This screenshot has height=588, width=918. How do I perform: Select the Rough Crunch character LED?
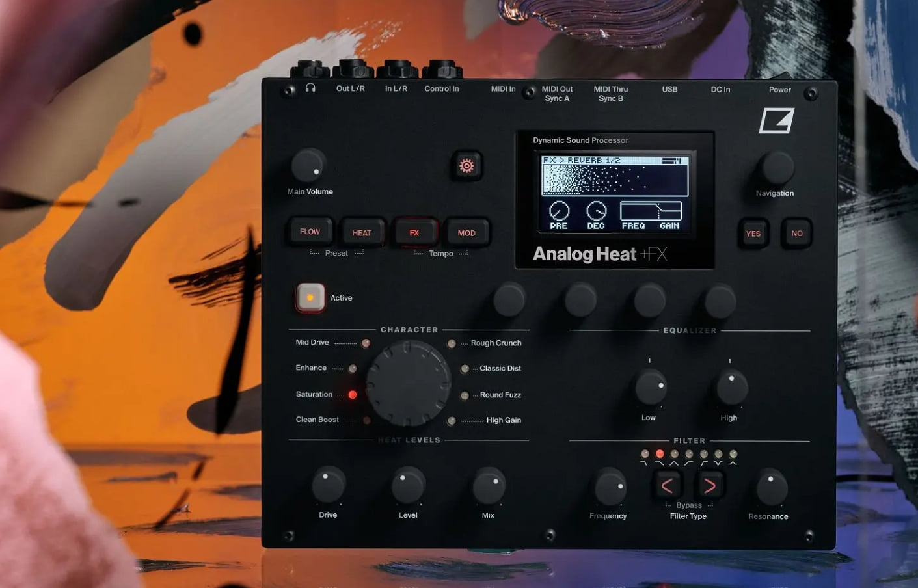[452, 343]
